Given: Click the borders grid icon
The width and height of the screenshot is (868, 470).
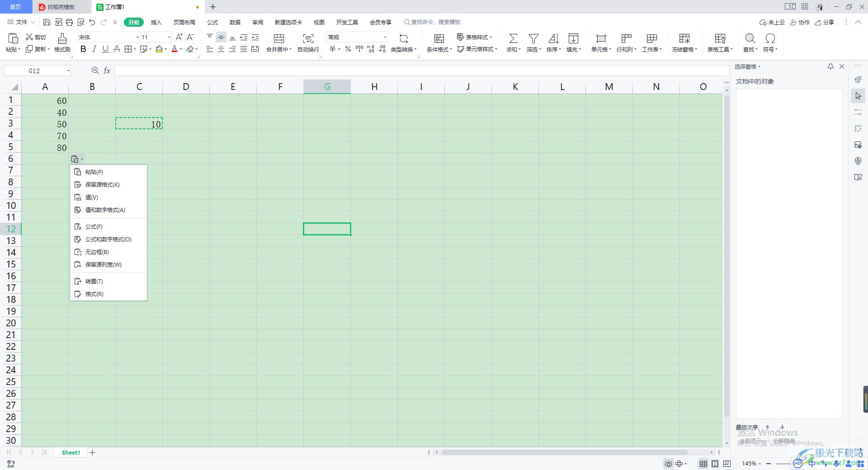Looking at the screenshot, I should (128, 49).
